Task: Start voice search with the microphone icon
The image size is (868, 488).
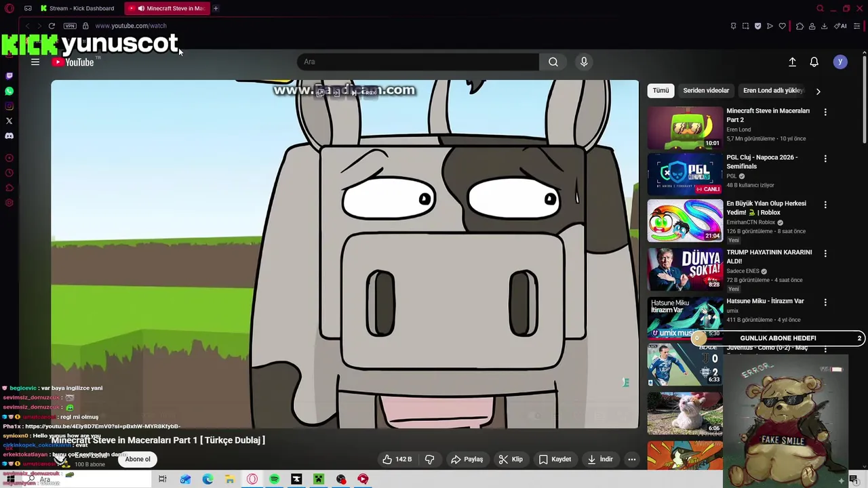Action: (x=584, y=62)
